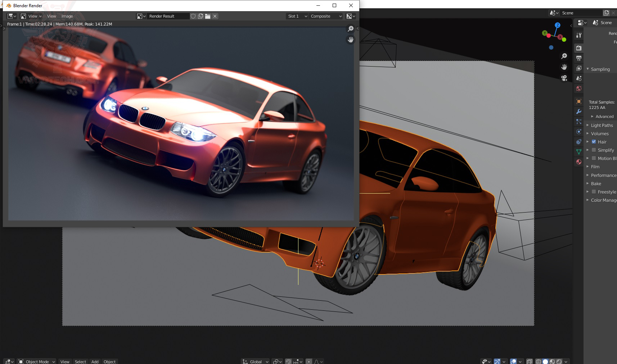
Task: Click the pan hand icon in Blender Render window
Action: [351, 40]
